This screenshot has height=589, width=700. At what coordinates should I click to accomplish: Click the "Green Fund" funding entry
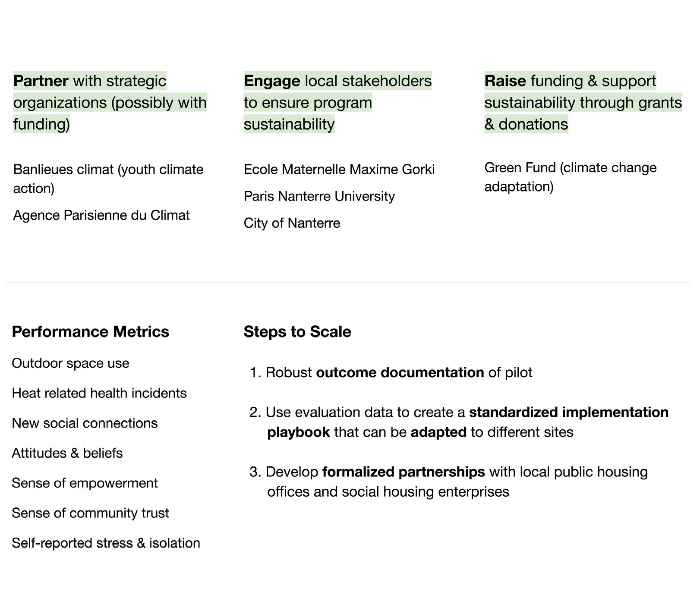520,168
